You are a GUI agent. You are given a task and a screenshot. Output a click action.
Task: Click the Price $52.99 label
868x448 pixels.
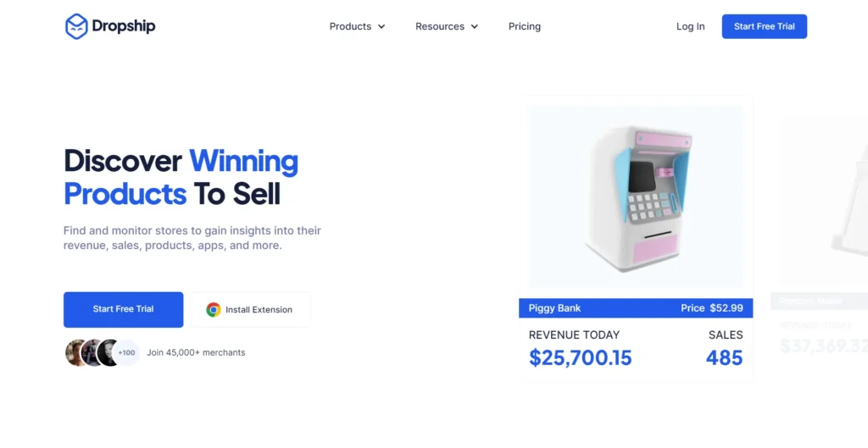click(712, 308)
